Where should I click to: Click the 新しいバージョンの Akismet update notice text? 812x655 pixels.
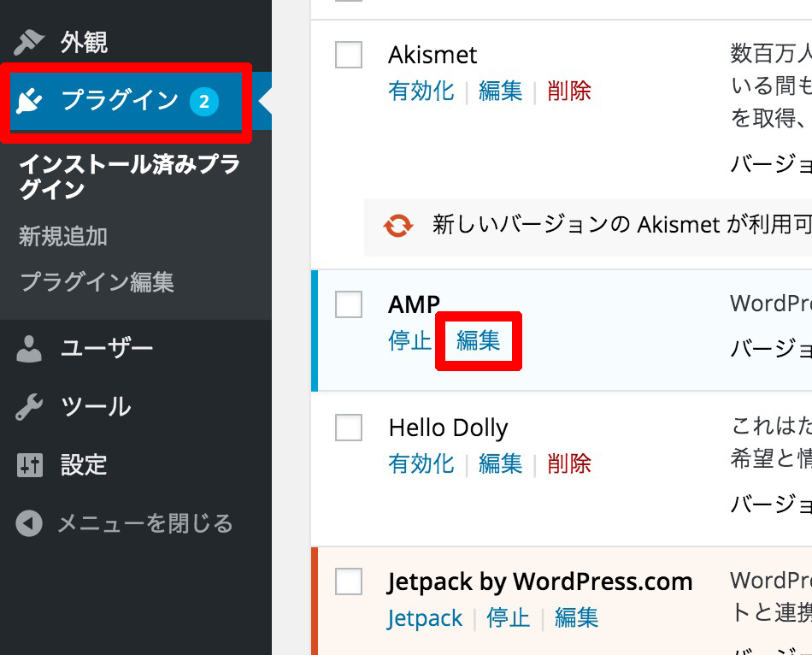click(621, 226)
